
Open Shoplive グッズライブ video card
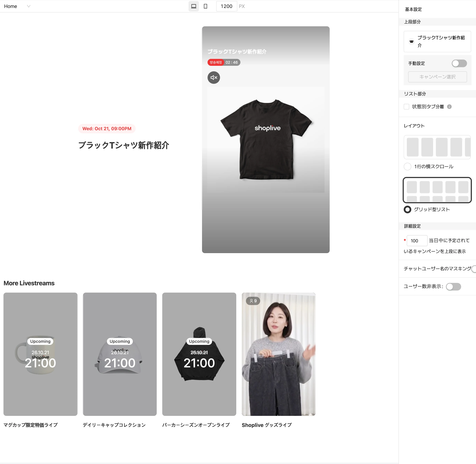coord(278,354)
